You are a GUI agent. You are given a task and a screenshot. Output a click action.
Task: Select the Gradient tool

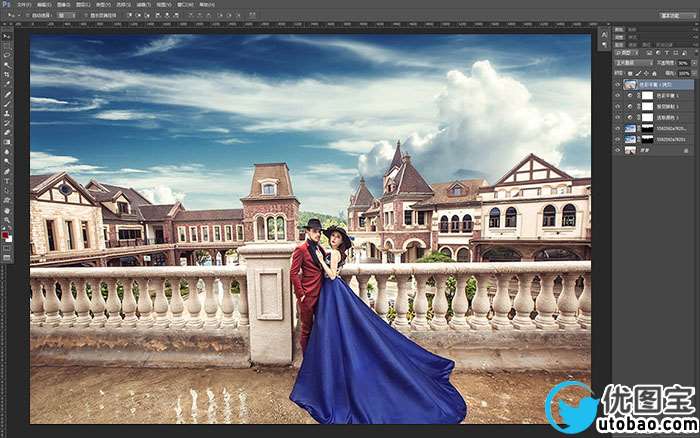point(6,142)
